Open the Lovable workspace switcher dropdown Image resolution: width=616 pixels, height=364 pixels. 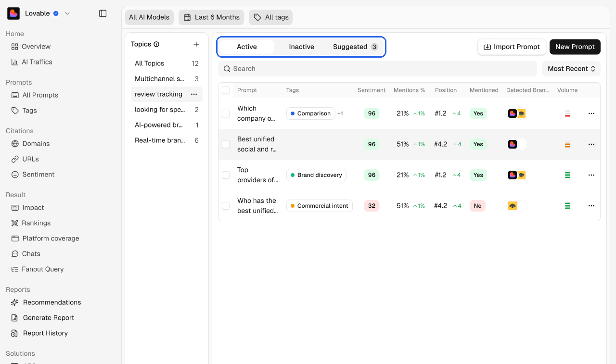tap(67, 13)
